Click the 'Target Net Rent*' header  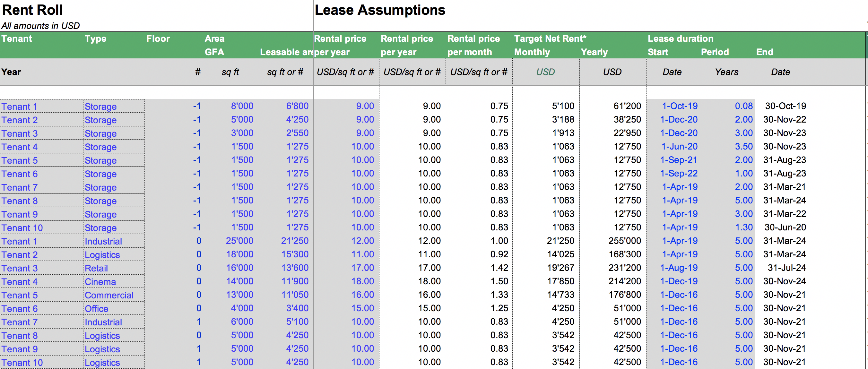click(550, 39)
